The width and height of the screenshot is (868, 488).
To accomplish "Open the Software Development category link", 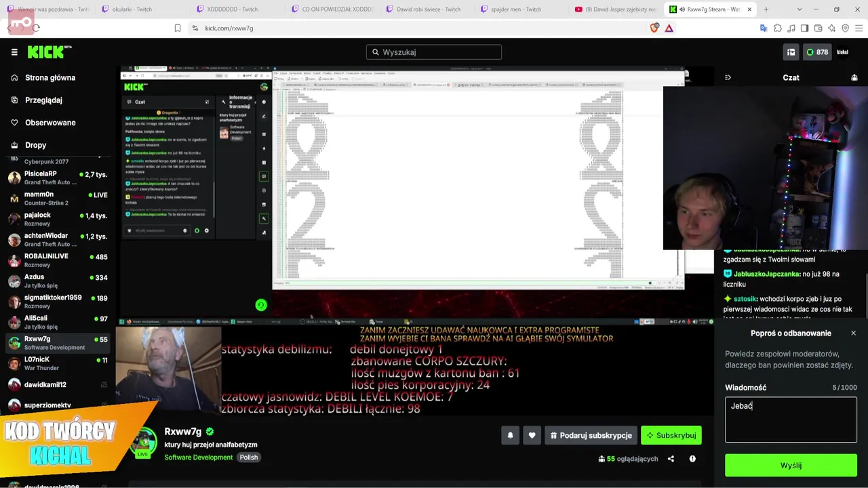I will 198,457.
